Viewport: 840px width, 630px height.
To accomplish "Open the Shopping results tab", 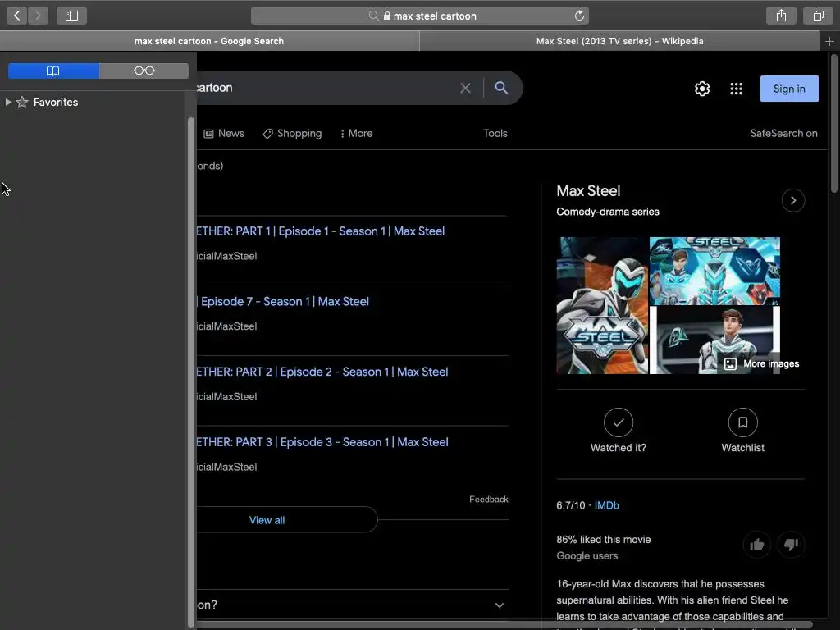I will click(x=293, y=134).
